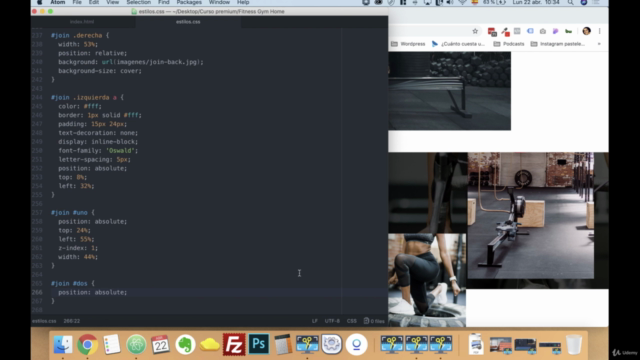Switch to the index.html tab
This screenshot has height=360, width=640.
point(82,22)
